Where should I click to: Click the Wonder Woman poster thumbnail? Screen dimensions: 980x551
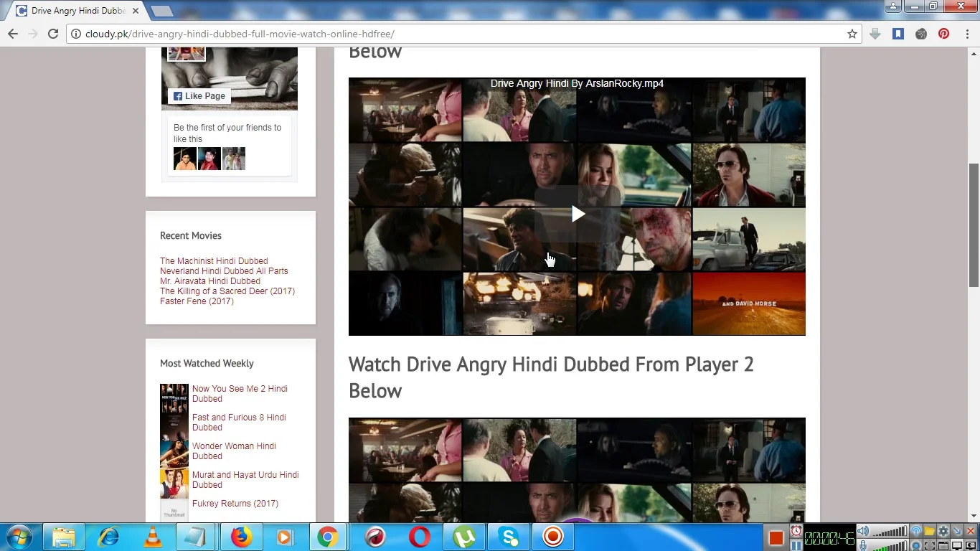point(174,456)
